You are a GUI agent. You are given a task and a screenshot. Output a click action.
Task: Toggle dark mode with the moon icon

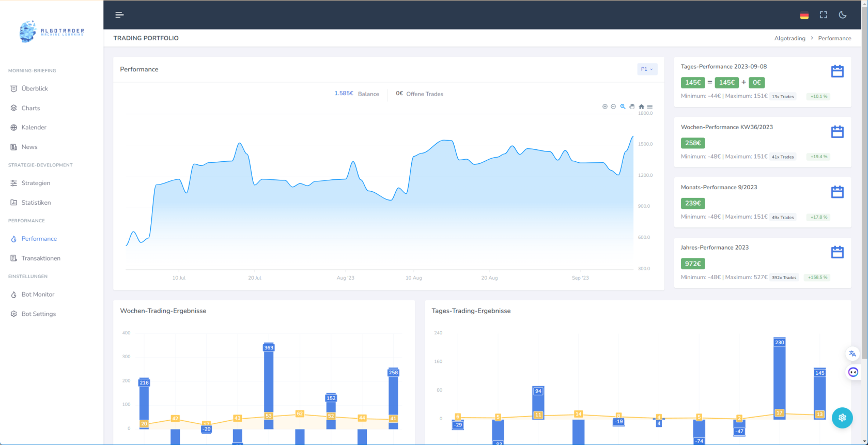pyautogui.click(x=843, y=15)
